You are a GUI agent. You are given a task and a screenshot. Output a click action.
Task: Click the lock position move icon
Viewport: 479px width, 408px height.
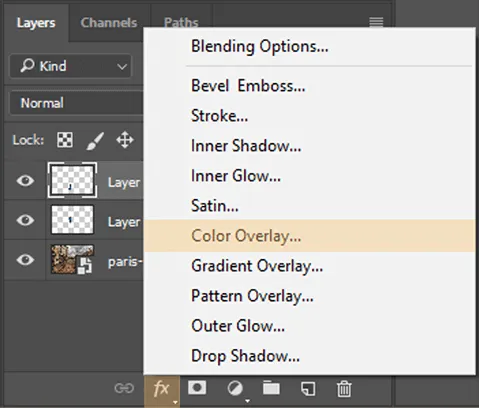tap(125, 140)
